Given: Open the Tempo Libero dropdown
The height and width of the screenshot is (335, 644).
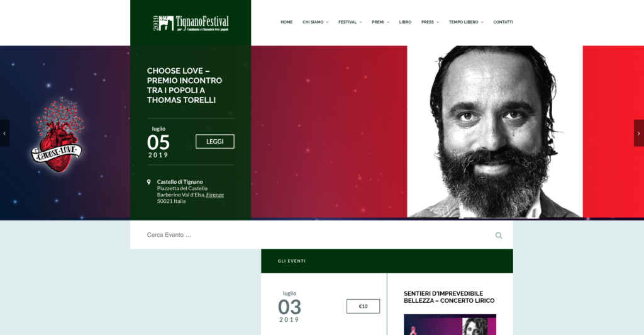Looking at the screenshot, I should 466,22.
